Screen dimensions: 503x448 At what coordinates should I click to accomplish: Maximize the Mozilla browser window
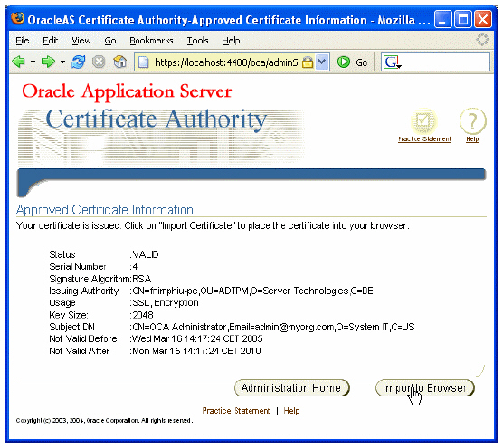point(463,19)
